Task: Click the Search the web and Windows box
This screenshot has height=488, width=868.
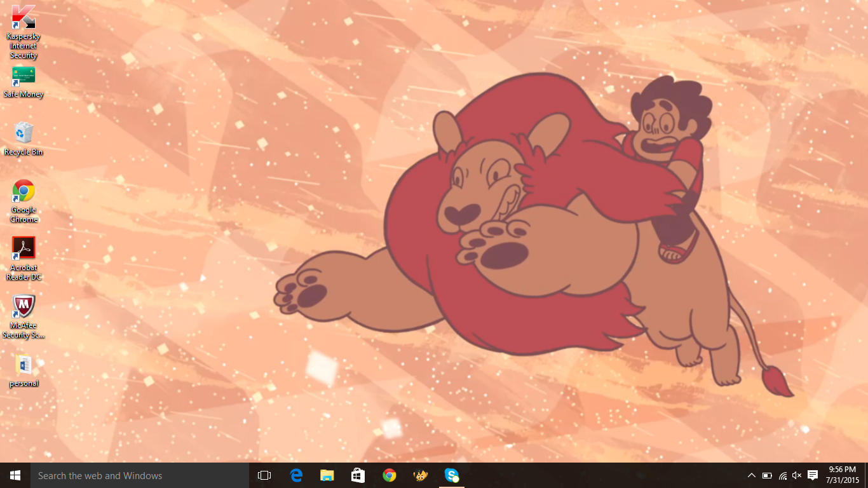Action: click(x=140, y=475)
